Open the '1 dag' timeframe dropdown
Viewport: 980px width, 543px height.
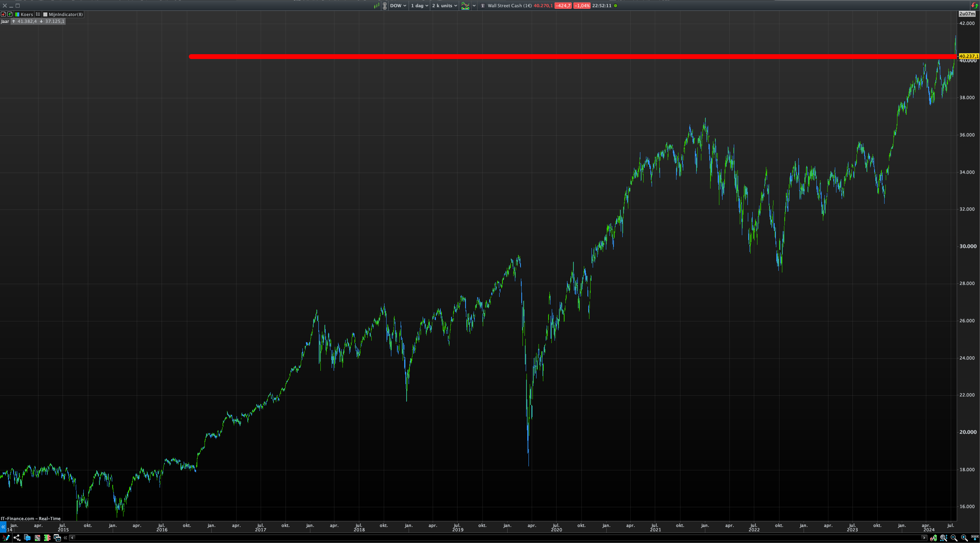click(x=419, y=6)
